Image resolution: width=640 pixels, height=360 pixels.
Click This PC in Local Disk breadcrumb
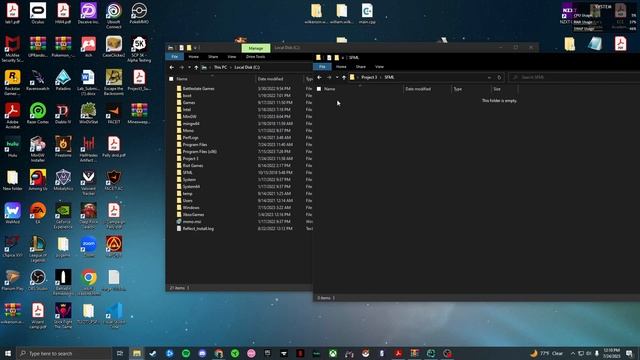(220, 67)
